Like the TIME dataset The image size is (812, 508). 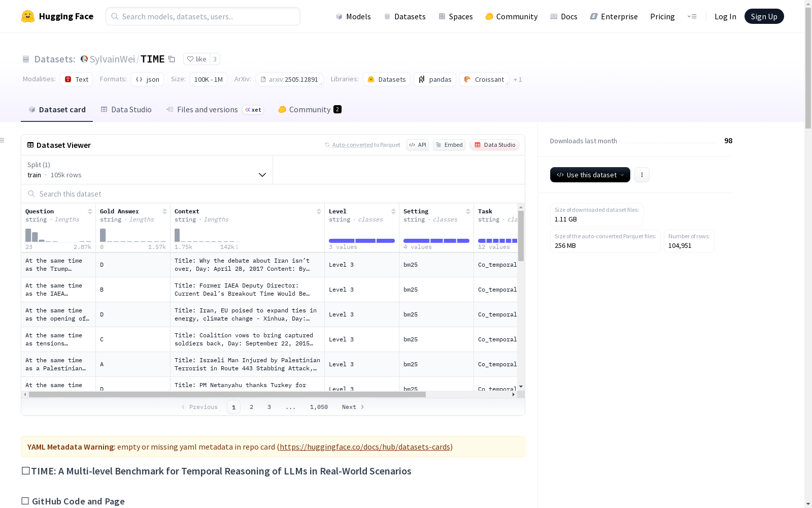[196, 59]
